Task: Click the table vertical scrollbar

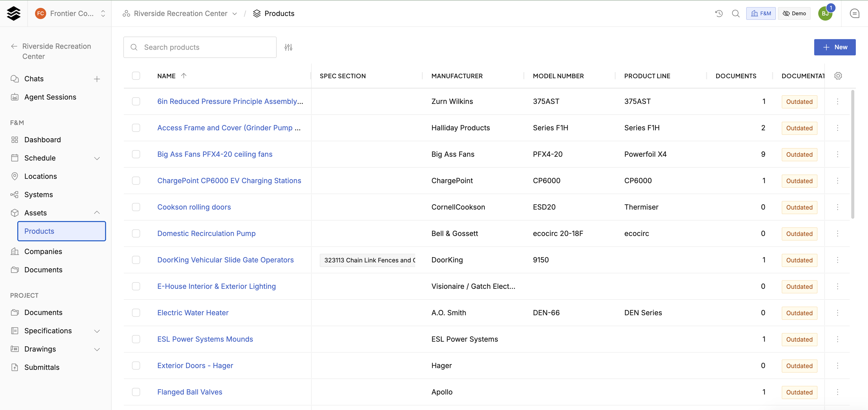Action: 853,154
